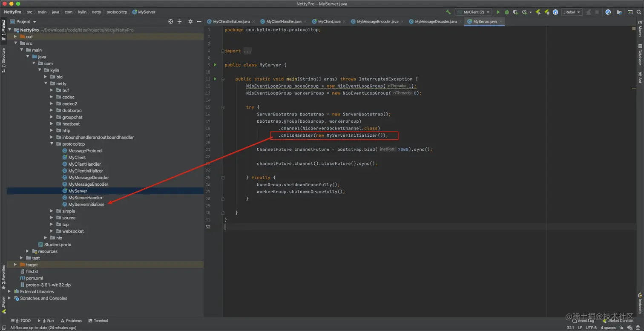The width and height of the screenshot is (644, 331).
Task: Start debugging with the bug icon
Action: pos(506,12)
